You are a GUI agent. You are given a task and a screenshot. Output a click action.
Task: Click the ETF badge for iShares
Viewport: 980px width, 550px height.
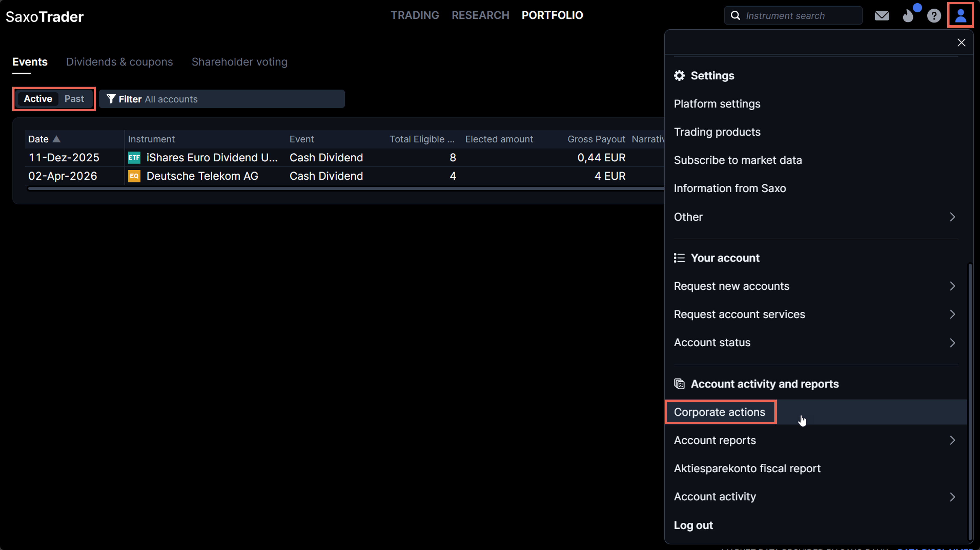134,157
